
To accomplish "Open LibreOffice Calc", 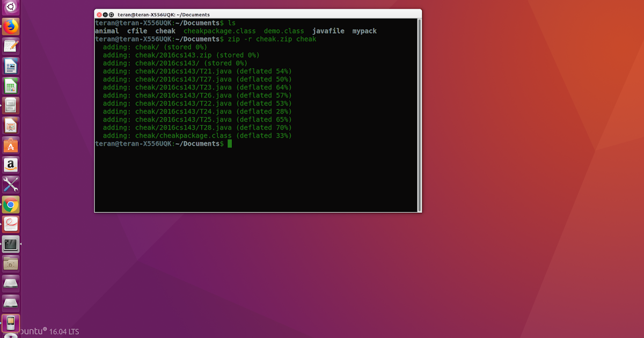I will point(11,85).
